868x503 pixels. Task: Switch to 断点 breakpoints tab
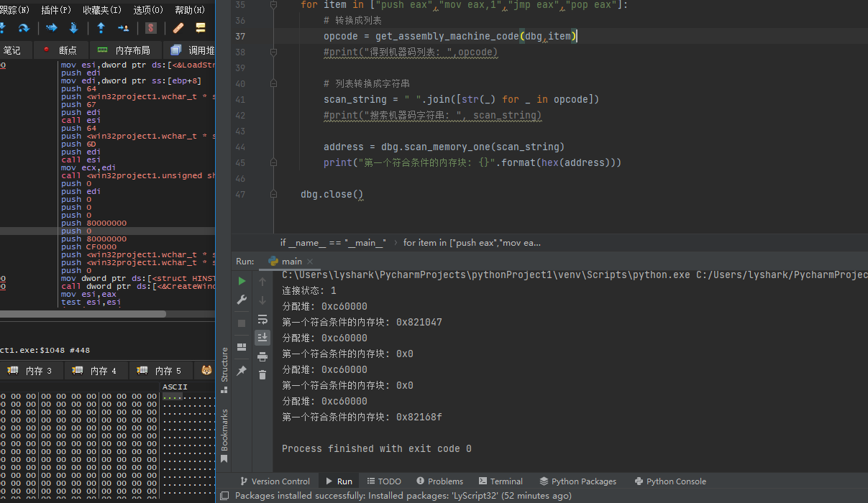click(x=61, y=50)
